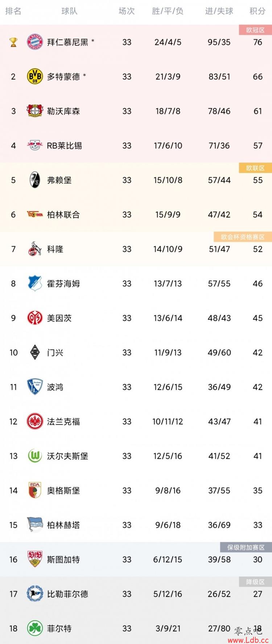
Task: Open the 法兰克福 team entry
Action: pyautogui.click(x=63, y=421)
